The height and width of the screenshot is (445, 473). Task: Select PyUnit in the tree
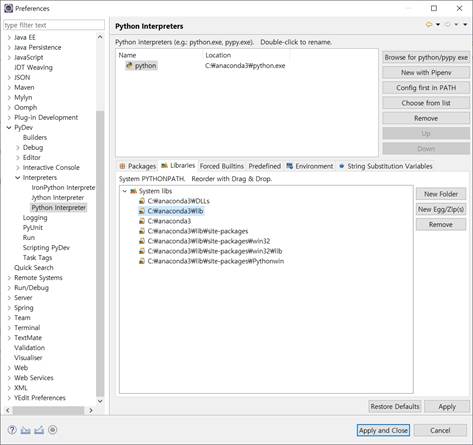pos(33,228)
